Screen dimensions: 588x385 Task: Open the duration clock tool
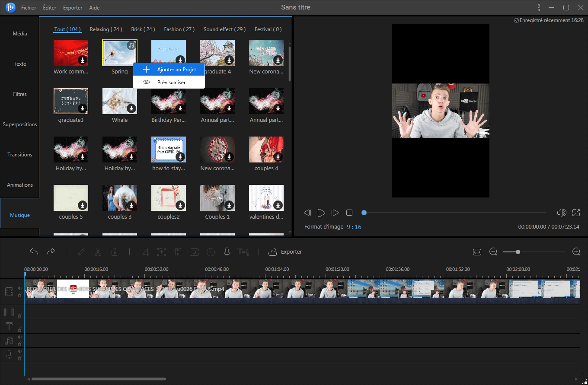pos(211,251)
